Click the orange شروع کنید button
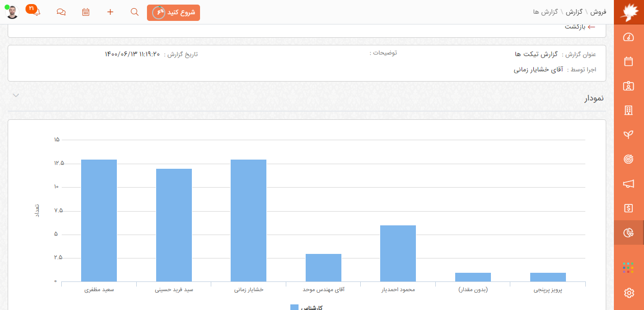644x310 pixels. pyautogui.click(x=174, y=13)
